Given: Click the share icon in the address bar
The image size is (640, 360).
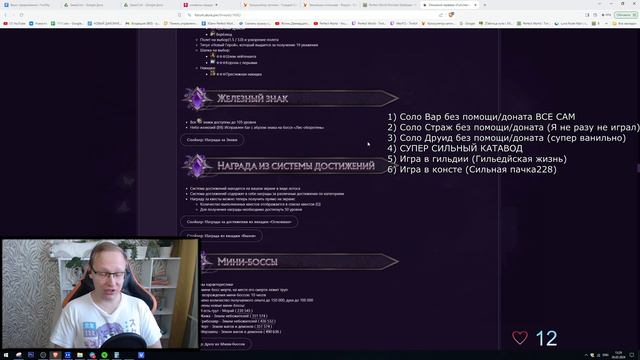Looking at the screenshot, I should 441,15.
